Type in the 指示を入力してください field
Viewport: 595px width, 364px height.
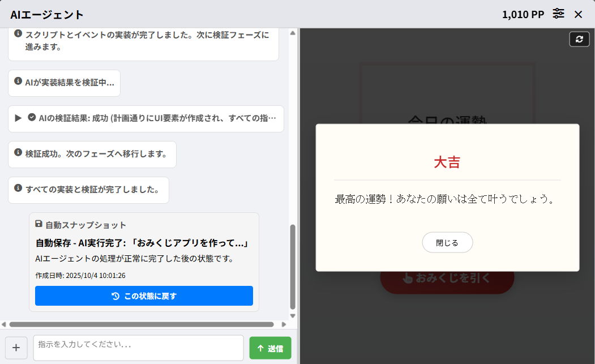138,348
